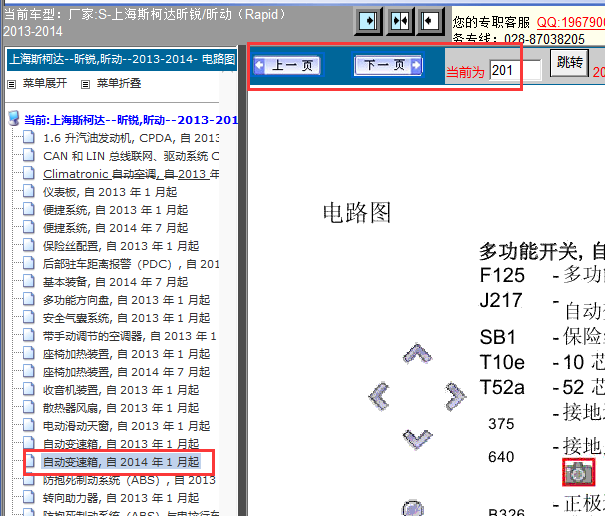
Task: Open 1.6 升汽油发动机 CPDA entry
Action: 131,138
